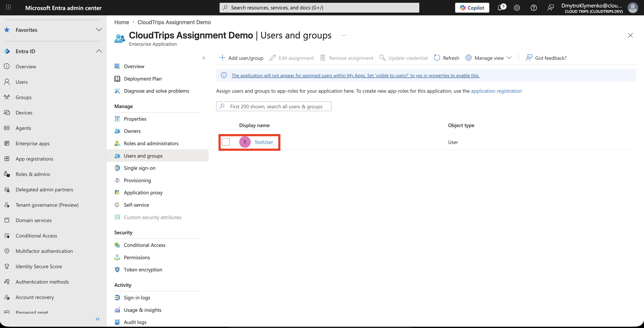Open Properties under Manage

pos(135,119)
